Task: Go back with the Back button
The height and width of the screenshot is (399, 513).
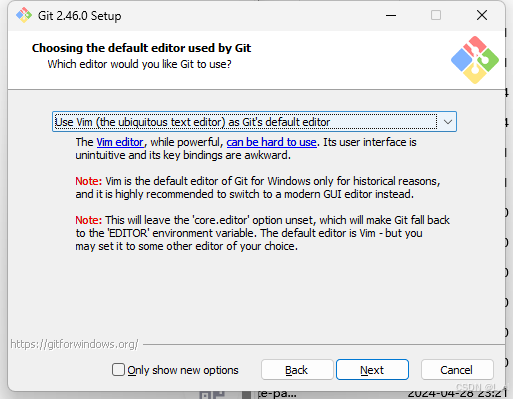Action: coord(297,370)
